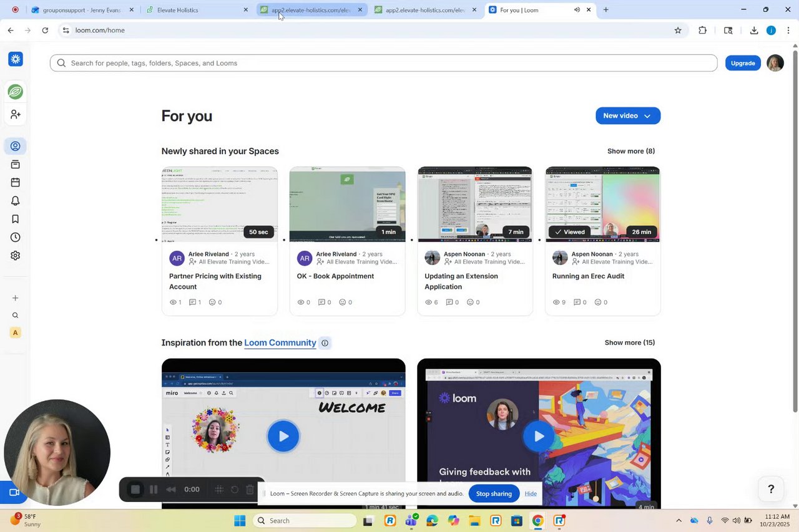Click the invite teammates icon
Viewport: 799px width, 532px height.
16,114
